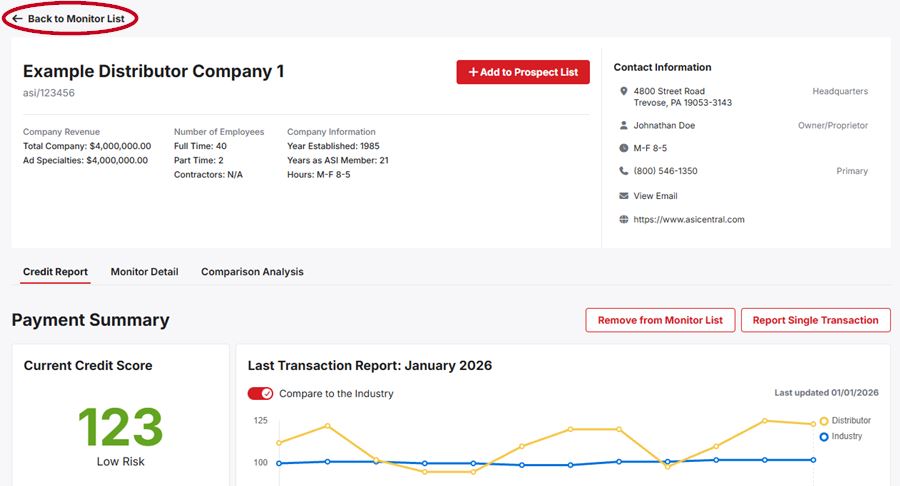This screenshot has width=900, height=486.
Task: Click the back arrow icon beside Monitor List
Action: click(17, 19)
